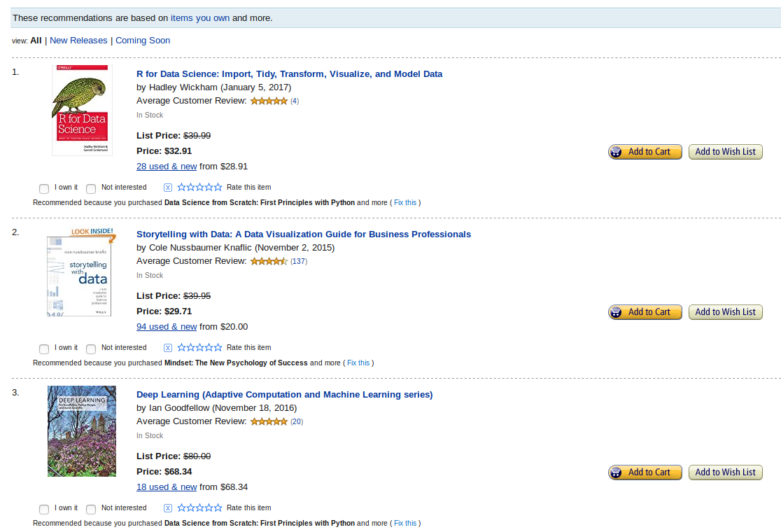Set a star rating for R for Data Science

(x=198, y=187)
